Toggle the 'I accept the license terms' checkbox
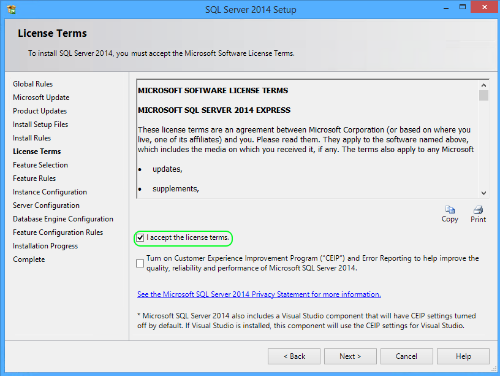This screenshot has width=500, height=376. [140, 238]
